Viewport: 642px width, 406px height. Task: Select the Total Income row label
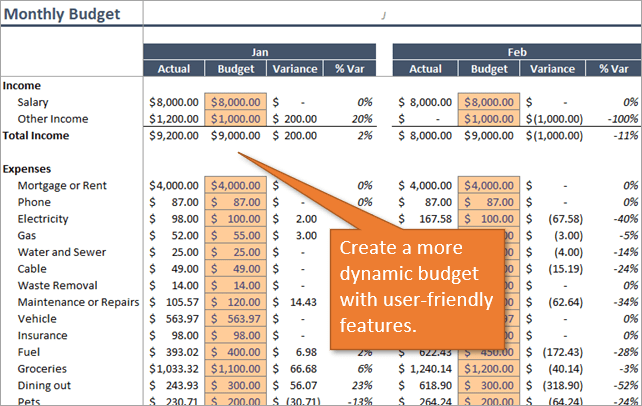coord(39,135)
